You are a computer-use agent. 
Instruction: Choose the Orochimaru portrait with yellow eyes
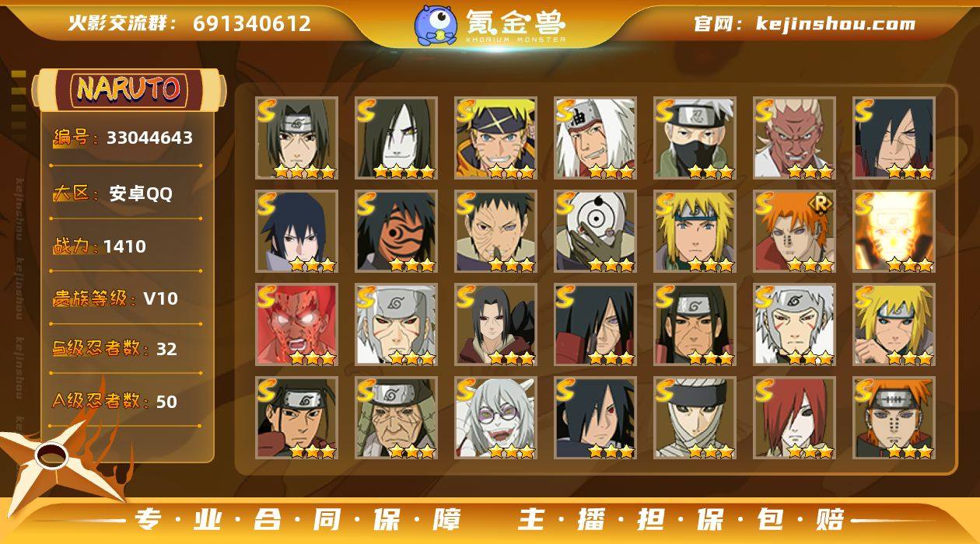[x=396, y=138]
